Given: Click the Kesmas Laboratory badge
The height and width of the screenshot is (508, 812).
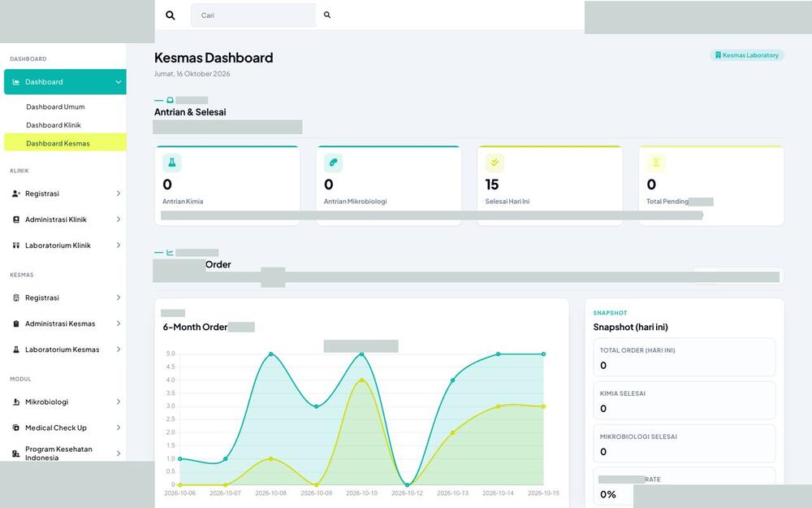Looking at the screenshot, I should click(747, 55).
